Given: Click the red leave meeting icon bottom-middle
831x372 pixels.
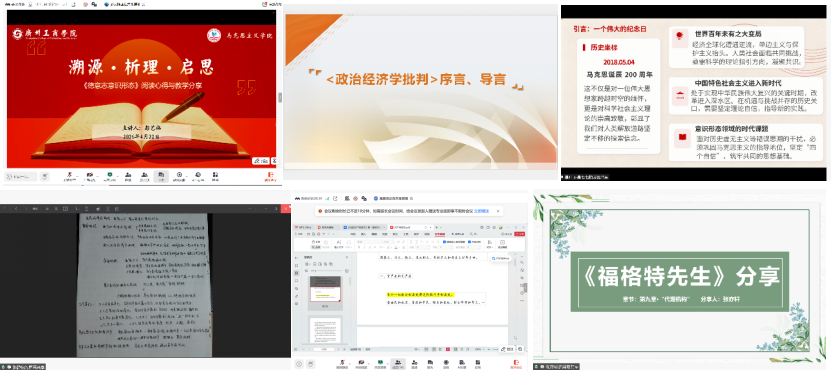Looking at the screenshot, I should (x=516, y=364).
